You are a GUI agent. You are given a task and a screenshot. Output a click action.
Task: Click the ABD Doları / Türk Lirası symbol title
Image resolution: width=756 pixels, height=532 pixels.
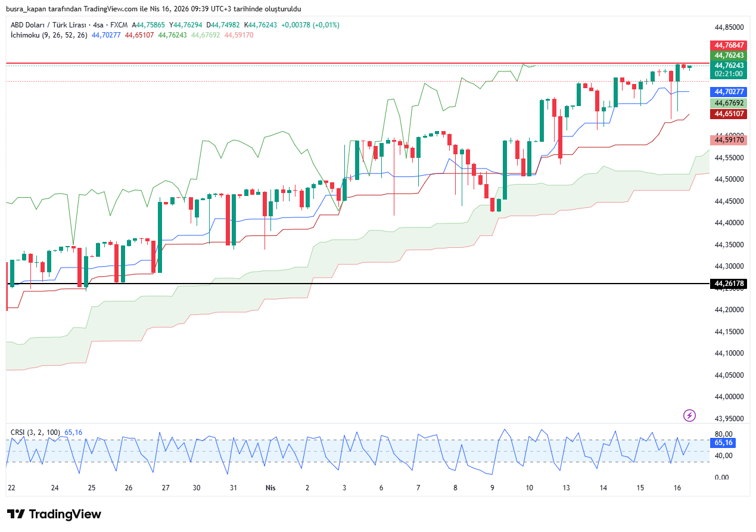[x=49, y=25]
